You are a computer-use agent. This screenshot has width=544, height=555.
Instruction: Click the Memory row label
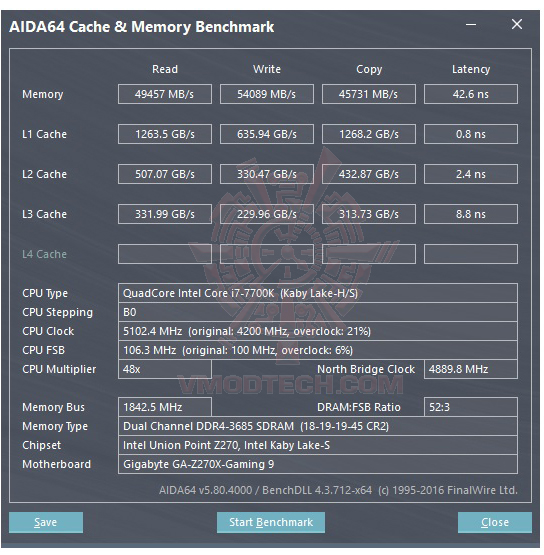pyautogui.click(x=42, y=95)
